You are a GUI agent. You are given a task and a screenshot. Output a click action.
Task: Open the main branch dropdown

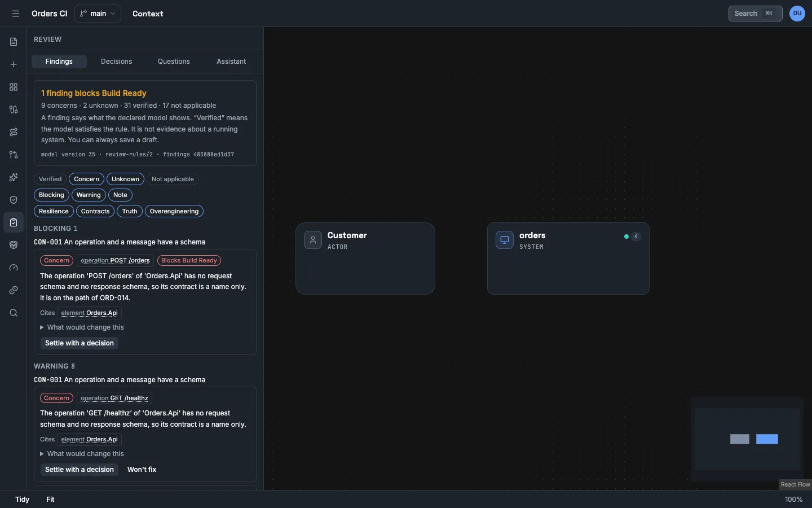[x=98, y=14]
